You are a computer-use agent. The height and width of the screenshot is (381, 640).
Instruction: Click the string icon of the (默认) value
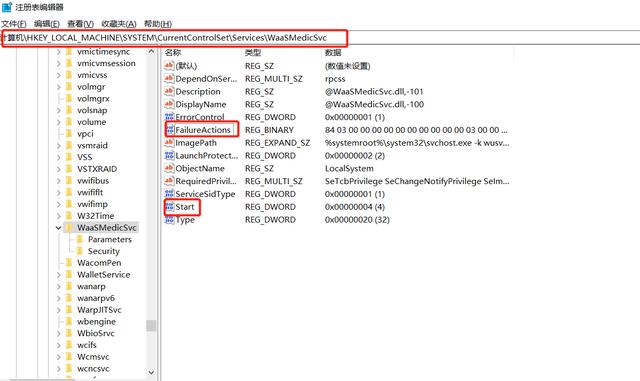click(x=169, y=65)
